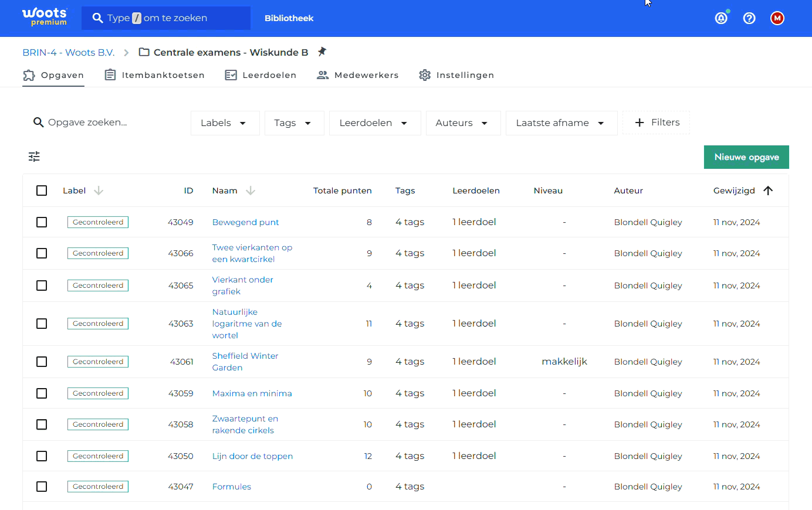Click the sort arrow next to Label
This screenshot has height=510, width=812.
pyautogui.click(x=99, y=191)
